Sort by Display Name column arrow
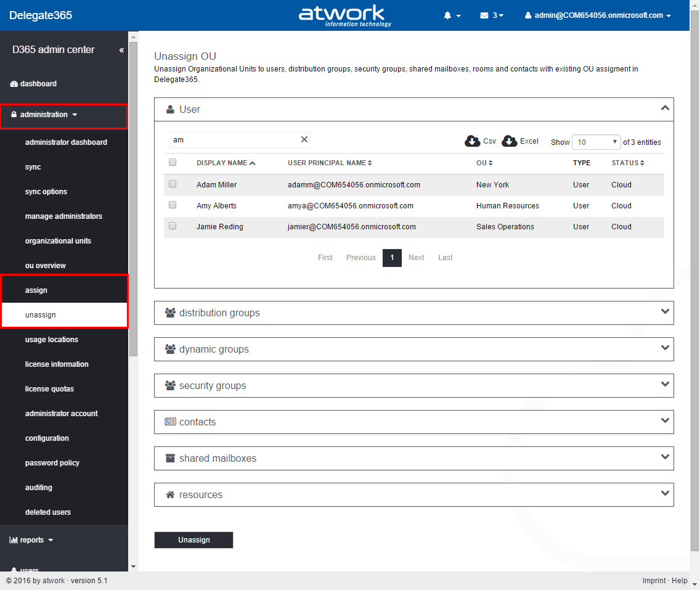The height and width of the screenshot is (590, 700). [x=253, y=163]
